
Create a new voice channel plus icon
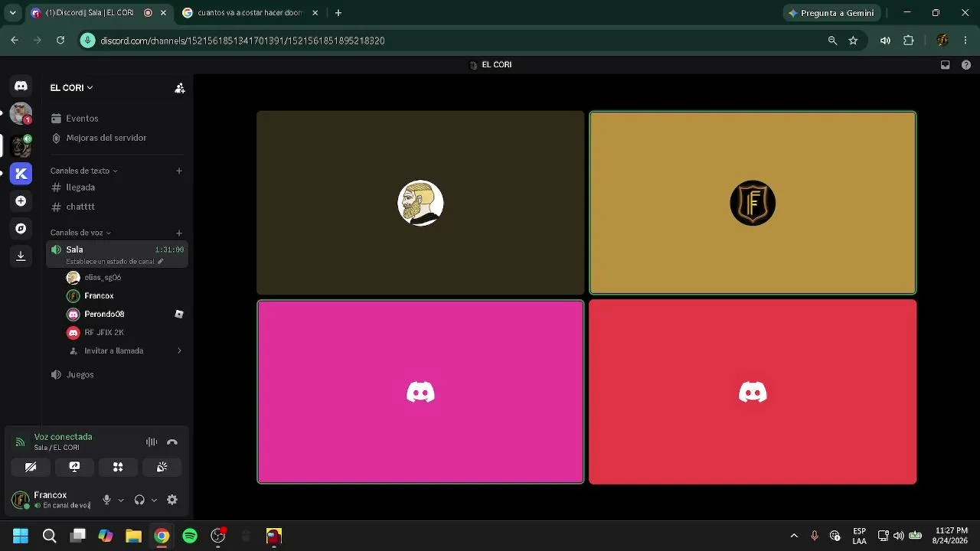[x=179, y=233]
